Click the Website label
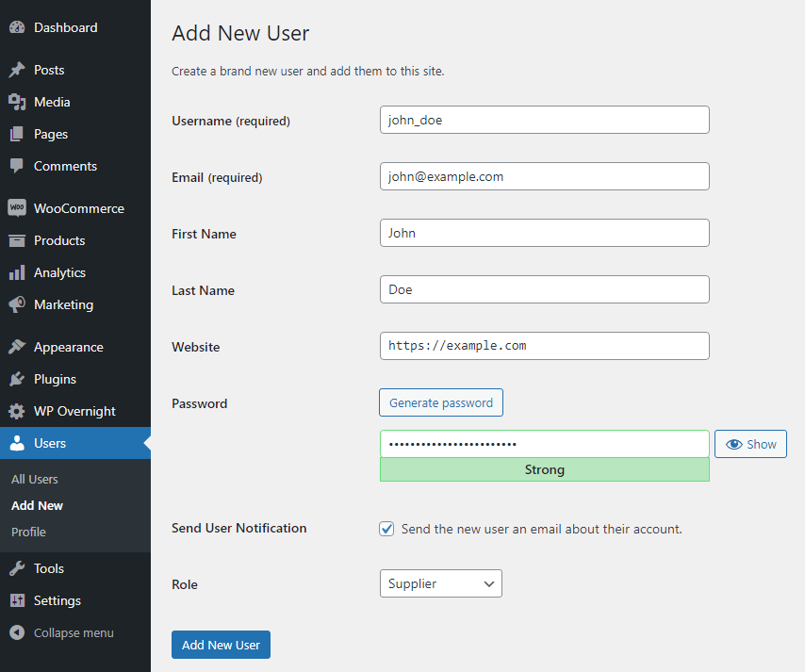Image resolution: width=805 pixels, height=672 pixels. pos(196,347)
